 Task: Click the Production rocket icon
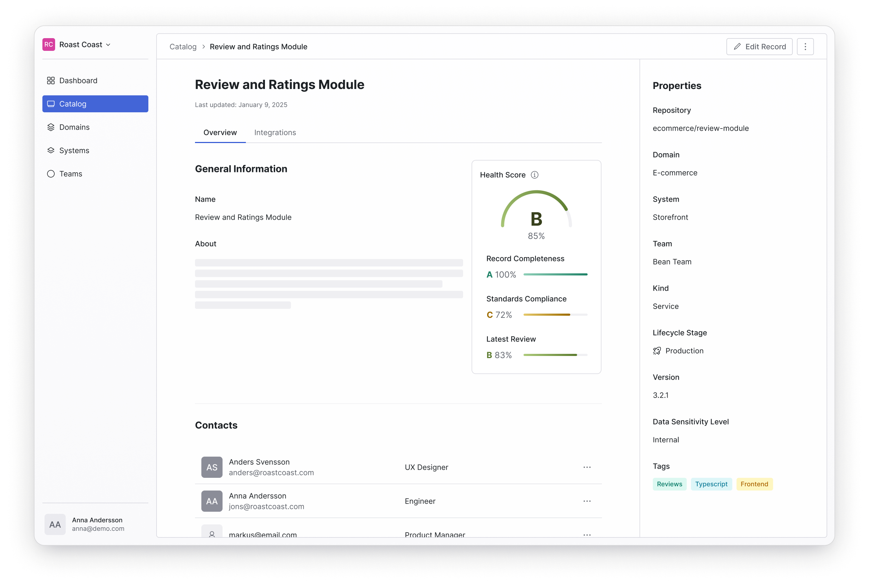click(657, 351)
